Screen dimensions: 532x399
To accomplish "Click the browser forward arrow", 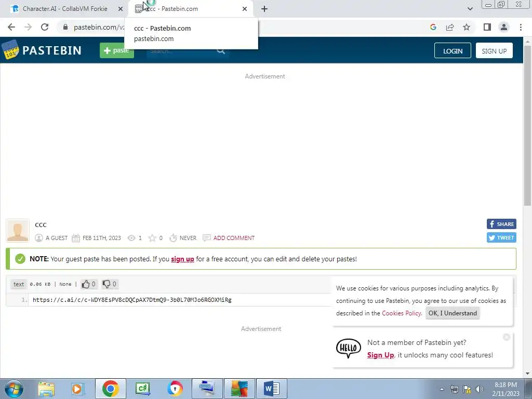I will point(28,27).
